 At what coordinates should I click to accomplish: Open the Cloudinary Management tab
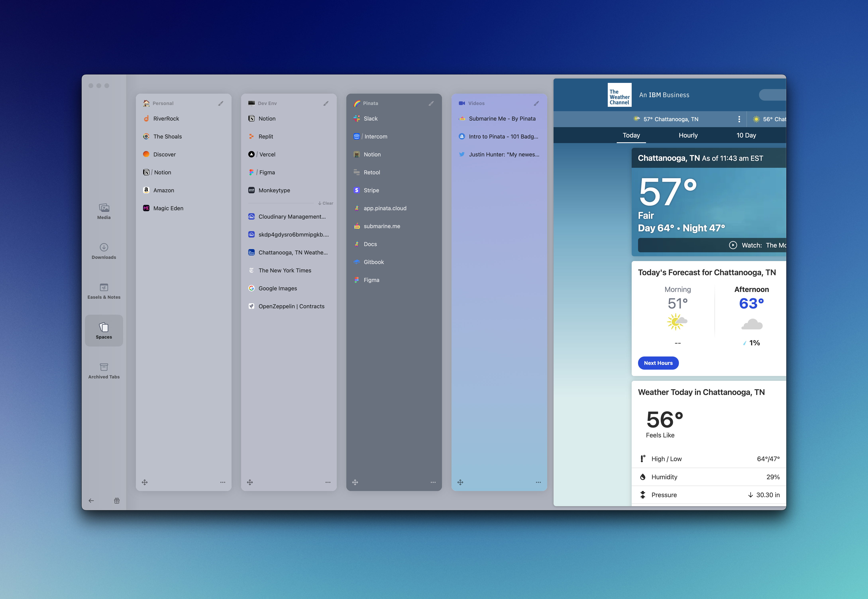(x=289, y=217)
